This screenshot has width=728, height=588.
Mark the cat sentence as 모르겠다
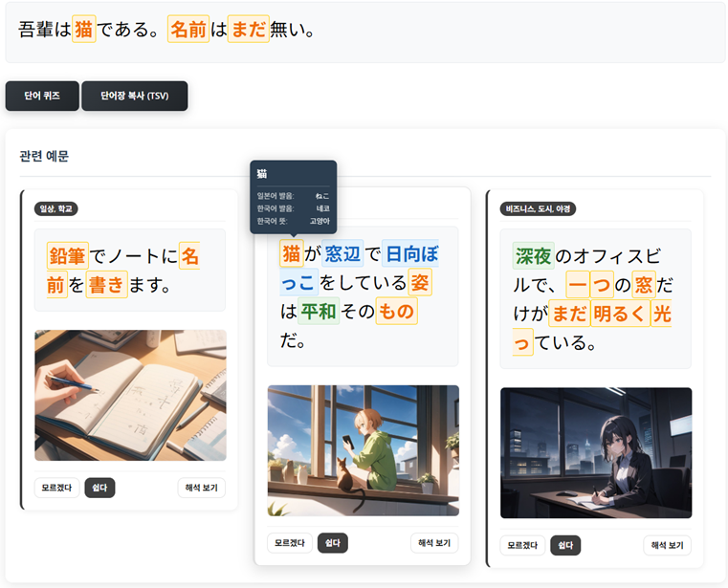click(289, 543)
